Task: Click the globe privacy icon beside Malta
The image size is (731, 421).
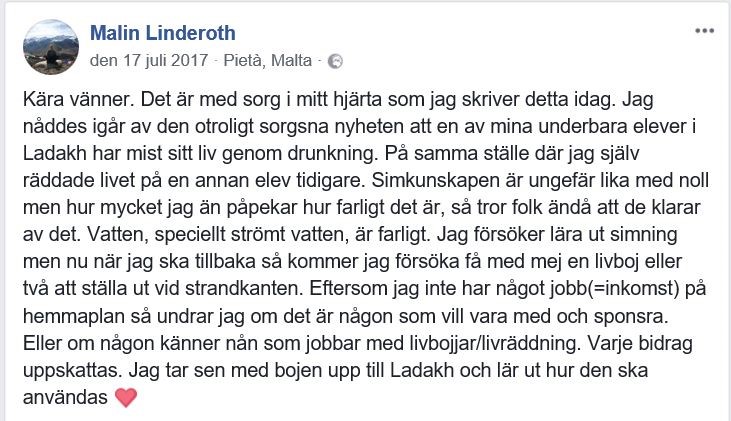Action: pos(335,61)
